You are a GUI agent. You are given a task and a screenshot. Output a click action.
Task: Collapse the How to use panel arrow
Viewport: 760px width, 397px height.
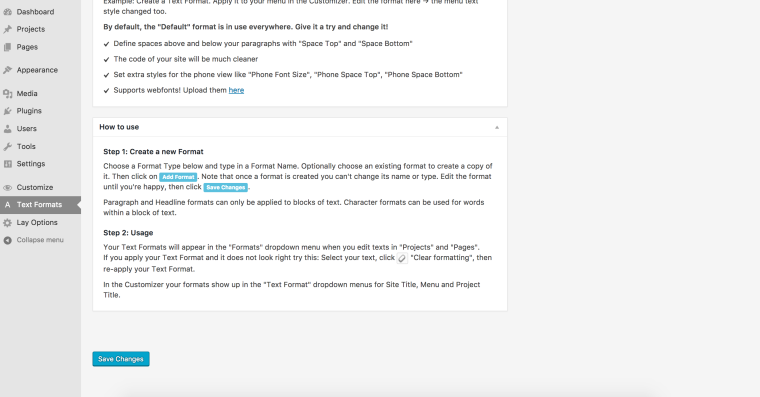[497, 127]
